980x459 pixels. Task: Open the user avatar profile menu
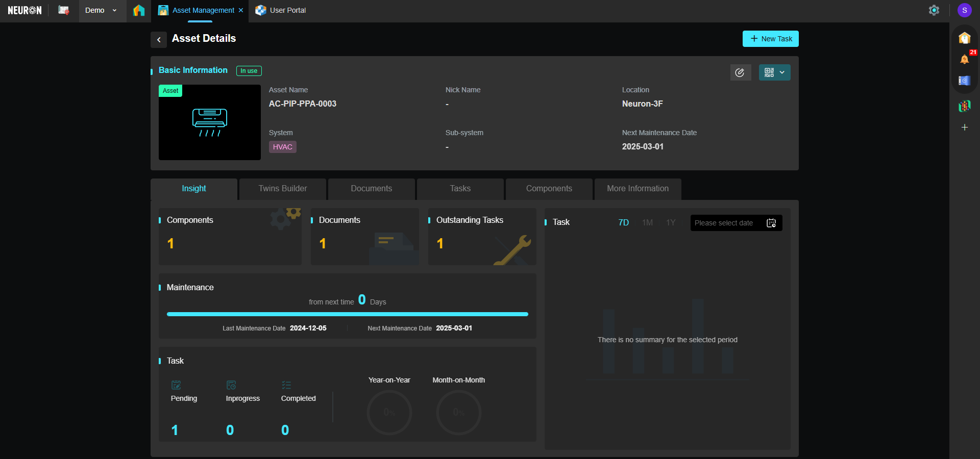click(964, 10)
